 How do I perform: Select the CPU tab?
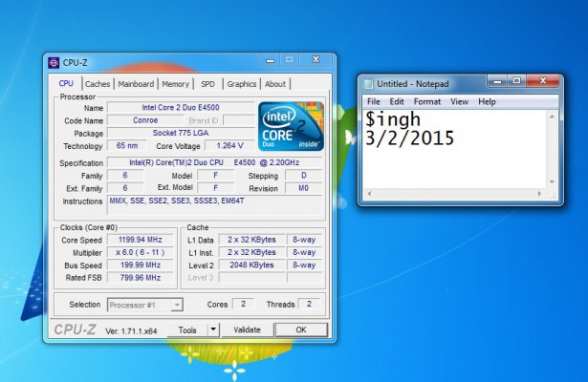(66, 83)
